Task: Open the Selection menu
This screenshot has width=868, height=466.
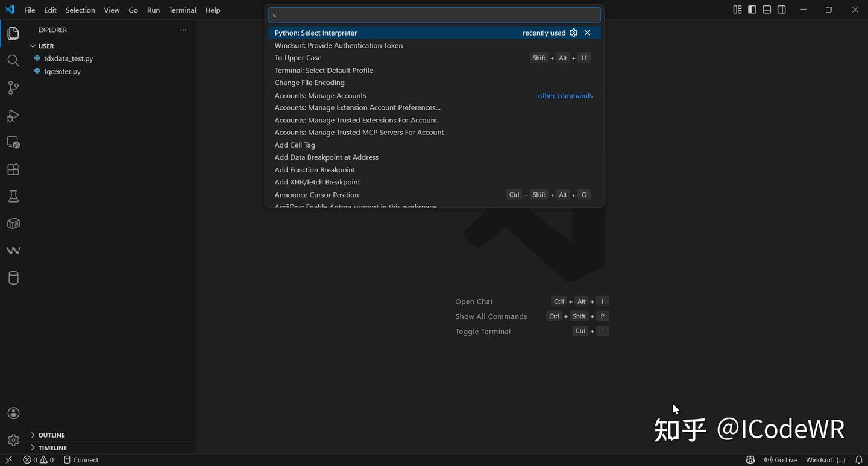Action: pos(80,10)
